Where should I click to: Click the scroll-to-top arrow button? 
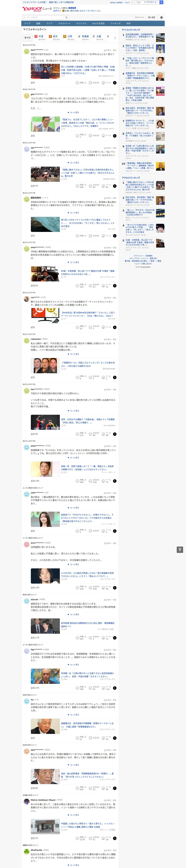click(x=180, y=550)
